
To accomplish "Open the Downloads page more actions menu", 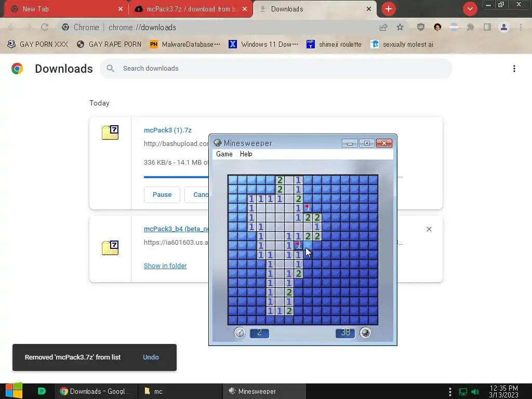I will click(x=514, y=69).
